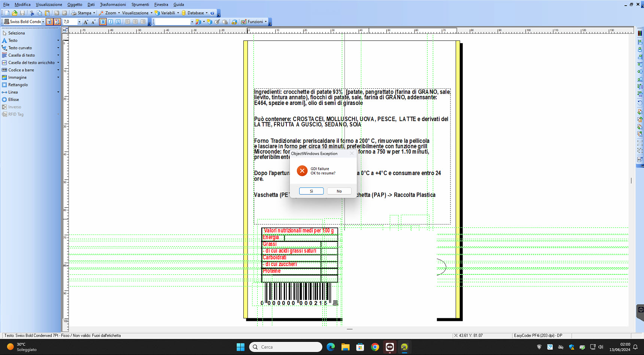Open the color palette icon in right toolbar
Screen dimensions: 644x355
point(640,33)
